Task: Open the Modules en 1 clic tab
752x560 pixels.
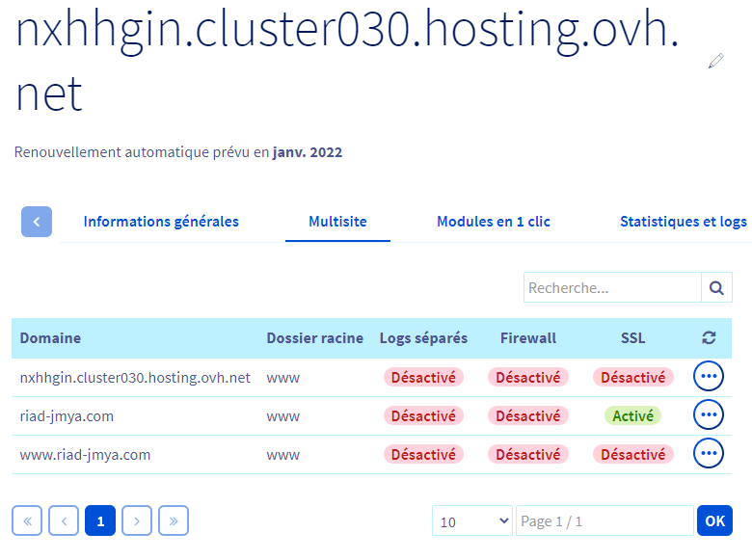Action: click(494, 222)
